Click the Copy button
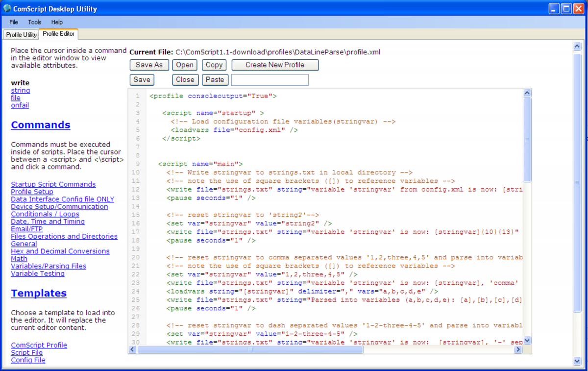Image resolution: width=588 pixels, height=371 pixels. point(214,65)
